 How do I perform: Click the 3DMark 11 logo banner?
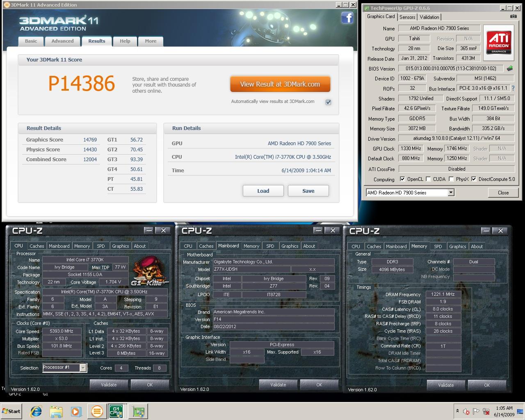[59, 23]
